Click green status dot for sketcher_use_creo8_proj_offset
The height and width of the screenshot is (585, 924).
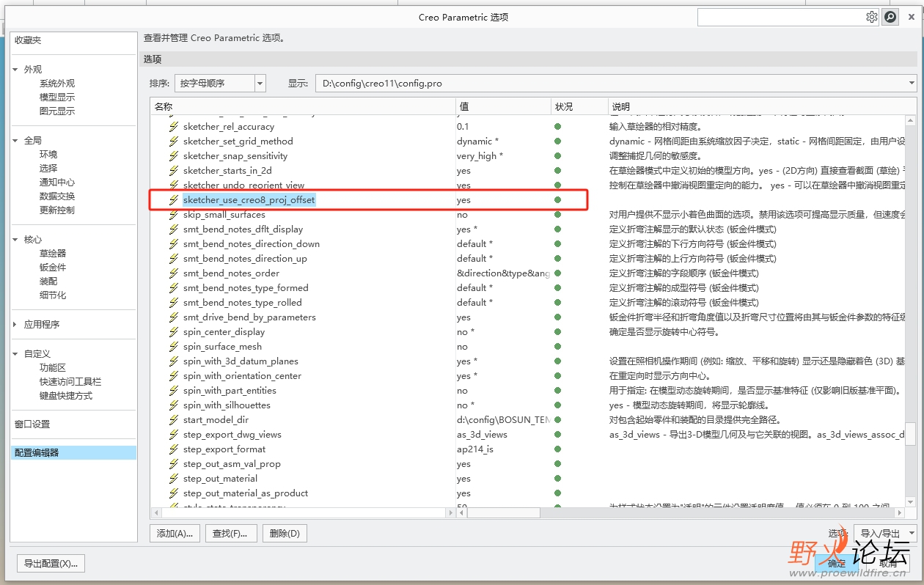coord(557,200)
